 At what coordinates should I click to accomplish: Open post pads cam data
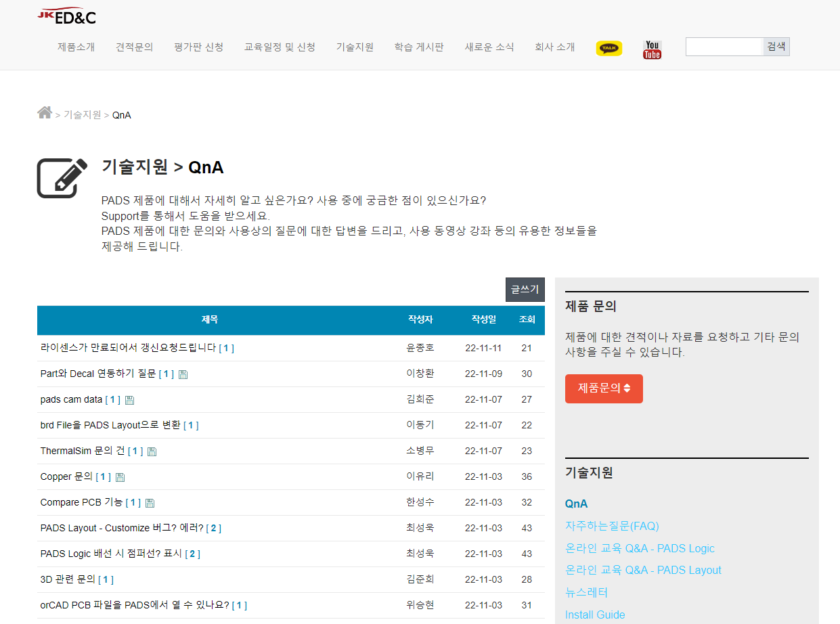click(x=71, y=399)
